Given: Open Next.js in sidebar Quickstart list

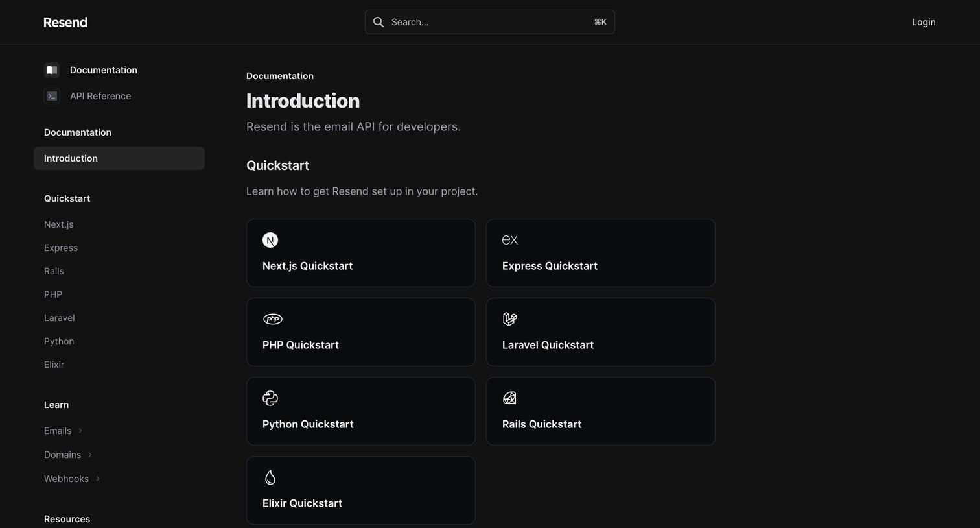Looking at the screenshot, I should pyautogui.click(x=59, y=224).
